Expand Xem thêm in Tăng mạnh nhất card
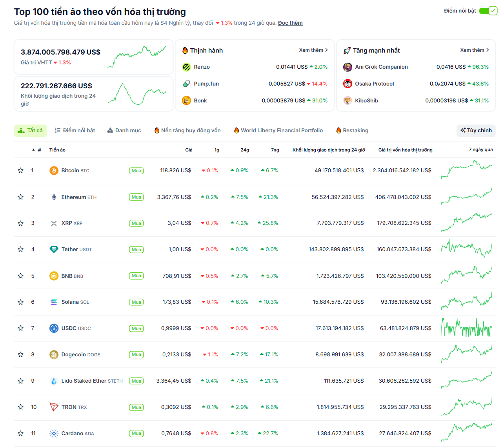This screenshot has height=447, width=504. pos(475,50)
